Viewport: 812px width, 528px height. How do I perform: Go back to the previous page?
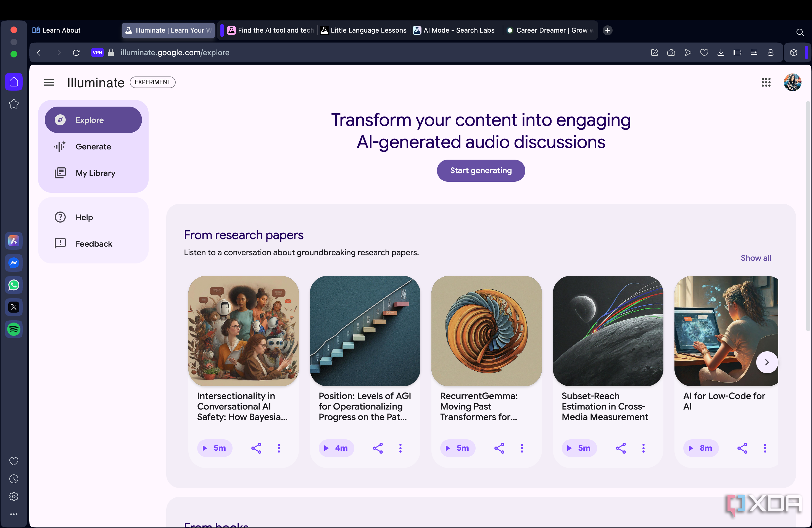point(39,52)
